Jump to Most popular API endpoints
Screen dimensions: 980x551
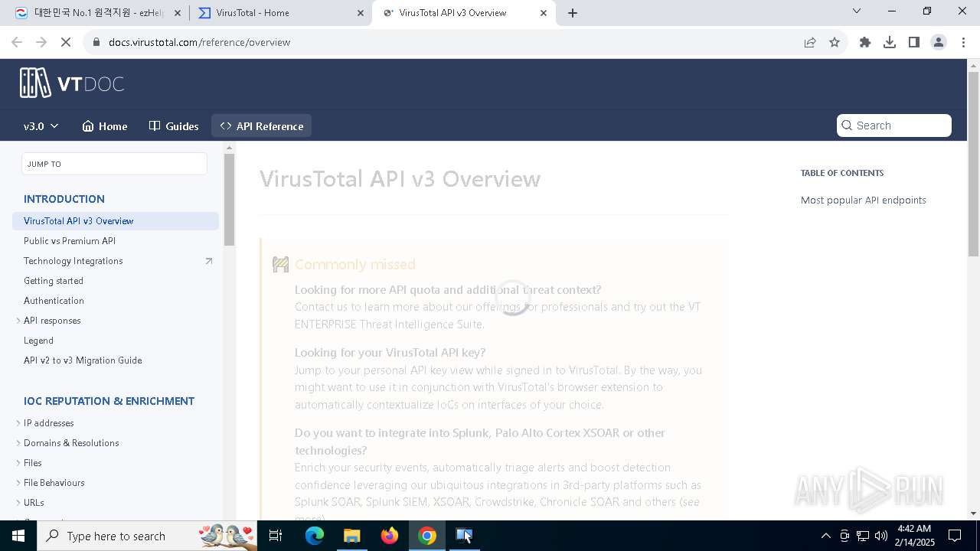click(x=864, y=201)
